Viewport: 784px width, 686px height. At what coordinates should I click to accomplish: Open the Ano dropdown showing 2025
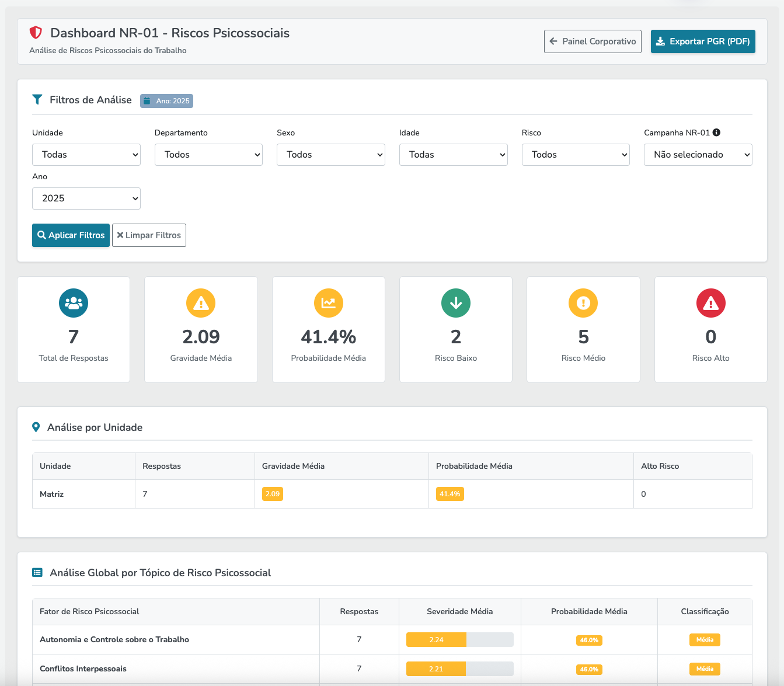[86, 198]
